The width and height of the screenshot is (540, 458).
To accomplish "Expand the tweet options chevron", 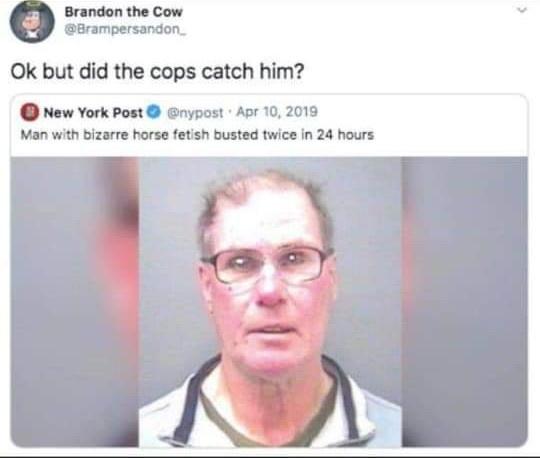I will coord(522,11).
